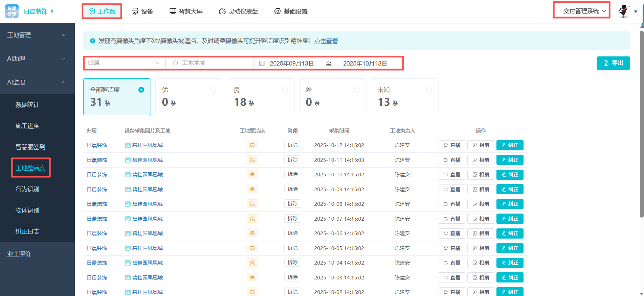644x296 pixels.
Task: Go to 行为识别 in the sidebar
Action: 27,189
